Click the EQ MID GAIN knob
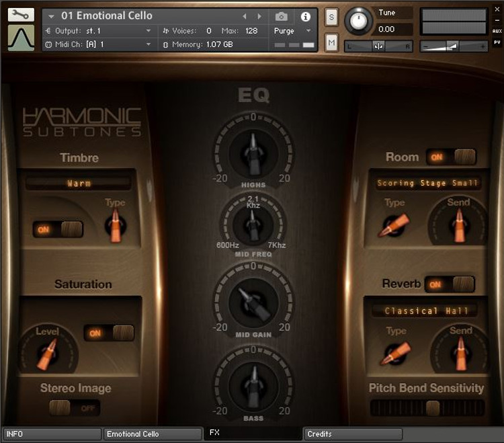The width and height of the screenshot is (504, 443). point(253,303)
